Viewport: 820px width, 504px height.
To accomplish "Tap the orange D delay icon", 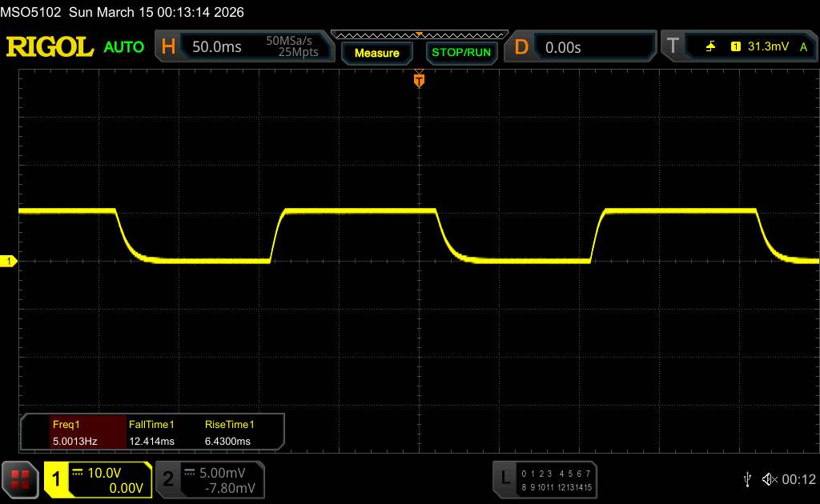I will 521,47.
